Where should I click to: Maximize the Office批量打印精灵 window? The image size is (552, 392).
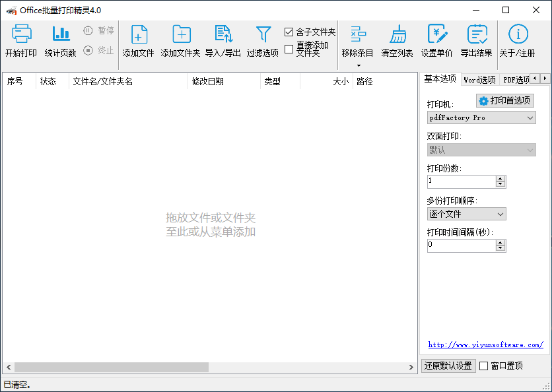(506, 10)
